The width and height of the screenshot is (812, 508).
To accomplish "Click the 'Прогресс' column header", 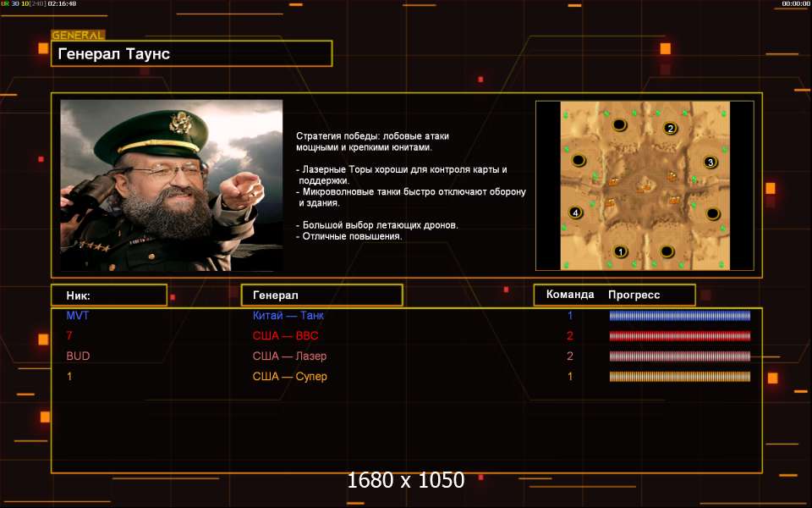I will point(634,295).
